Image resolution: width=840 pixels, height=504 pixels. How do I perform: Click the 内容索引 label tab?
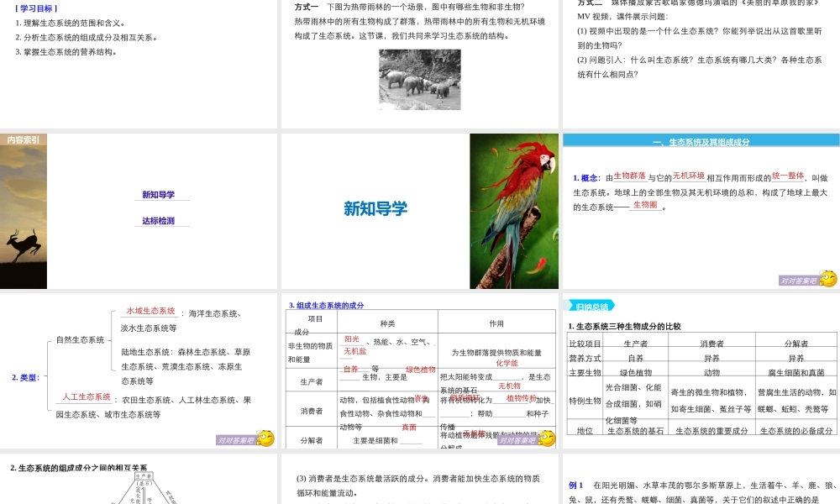24,139
